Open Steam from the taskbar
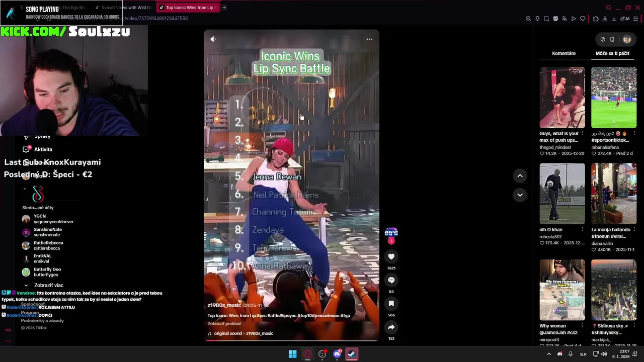 point(352,354)
